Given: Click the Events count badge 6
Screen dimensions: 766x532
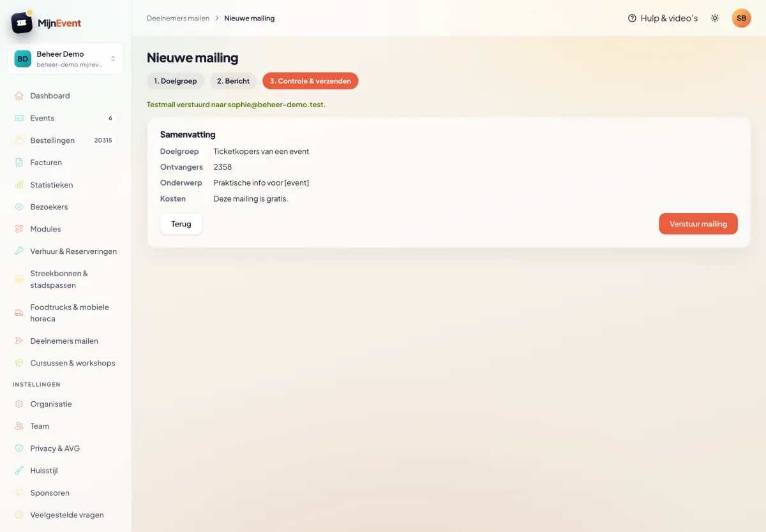Looking at the screenshot, I should [x=110, y=118].
